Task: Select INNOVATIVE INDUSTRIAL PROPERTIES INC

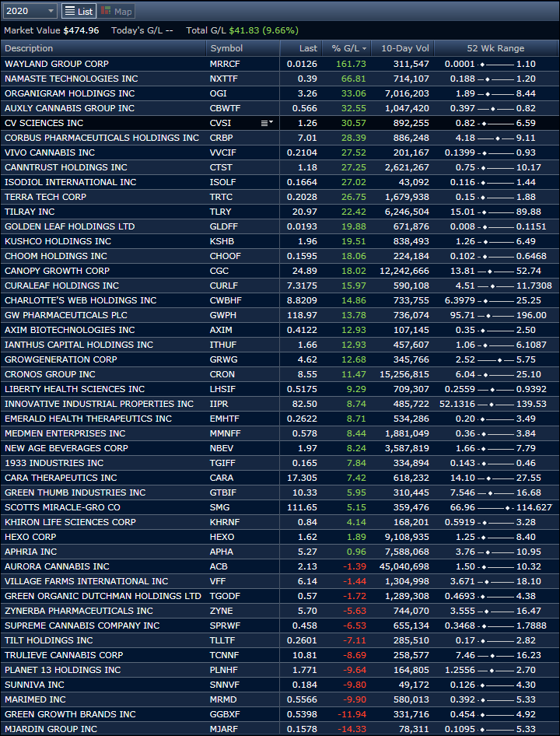Action: [x=99, y=404]
